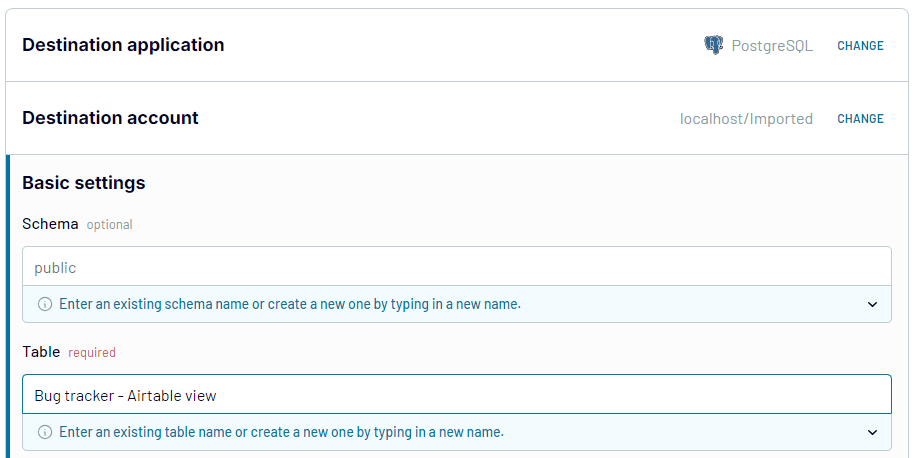Click the PostgreSQL elephant logo icon
915x458 pixels.
click(x=713, y=45)
